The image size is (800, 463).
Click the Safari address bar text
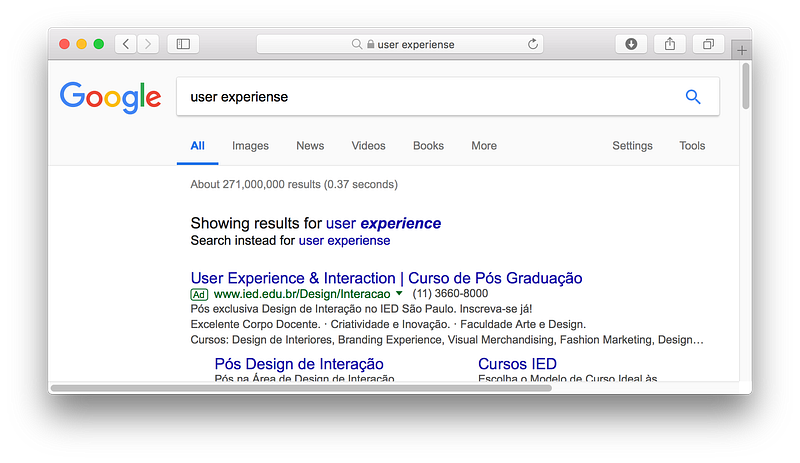(x=416, y=44)
